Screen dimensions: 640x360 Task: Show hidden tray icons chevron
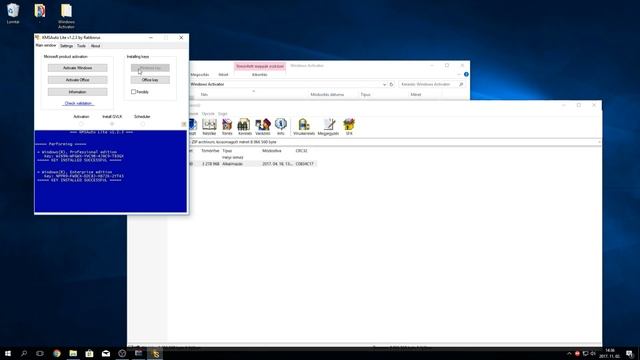click(569, 353)
